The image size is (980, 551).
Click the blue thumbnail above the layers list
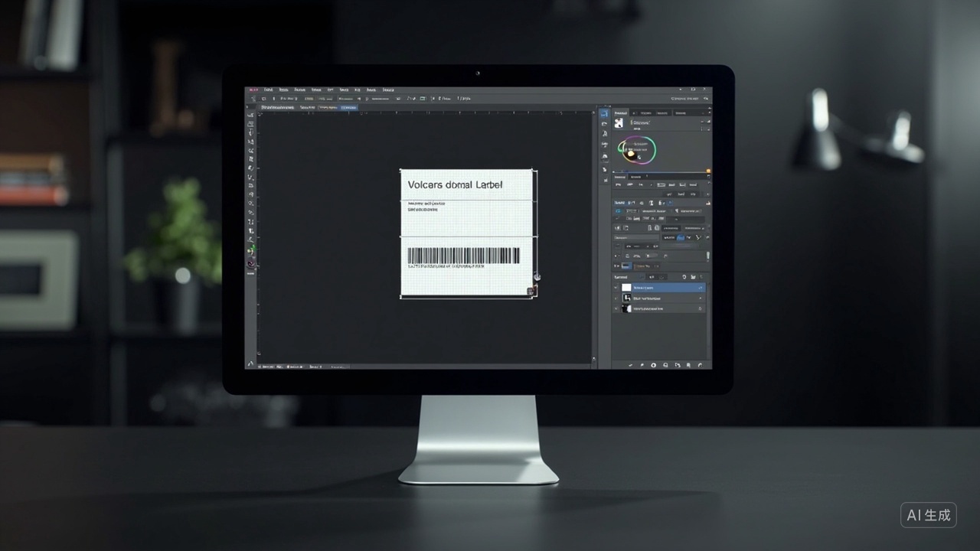tap(626, 266)
